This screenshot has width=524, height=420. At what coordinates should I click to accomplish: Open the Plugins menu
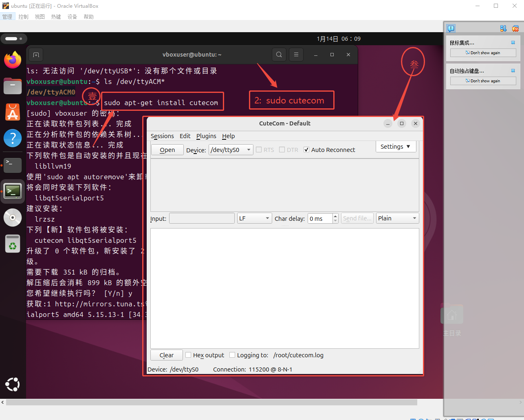(x=206, y=136)
